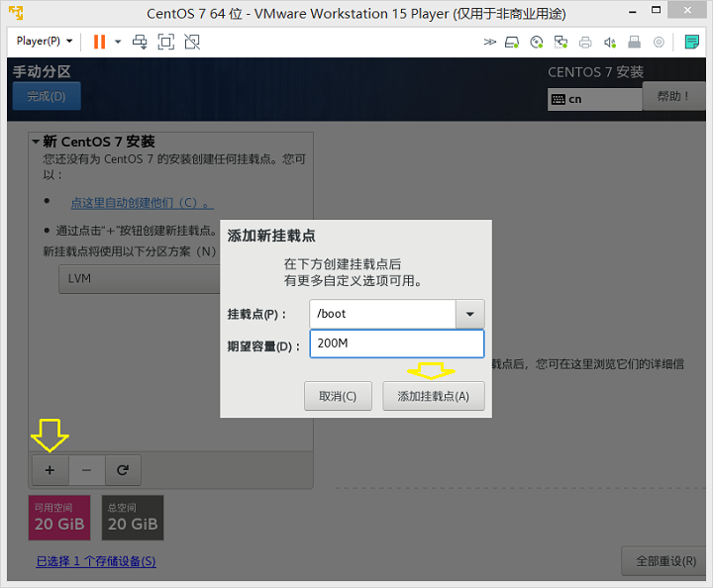Viewport: 713px width, 588px height.
Task: Close the VMware Player window
Action: coord(687,10)
